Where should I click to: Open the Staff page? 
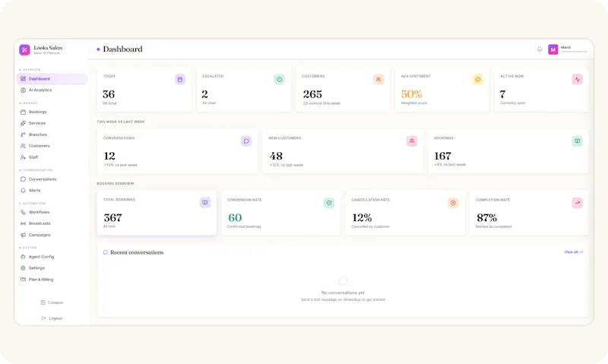tap(52, 157)
